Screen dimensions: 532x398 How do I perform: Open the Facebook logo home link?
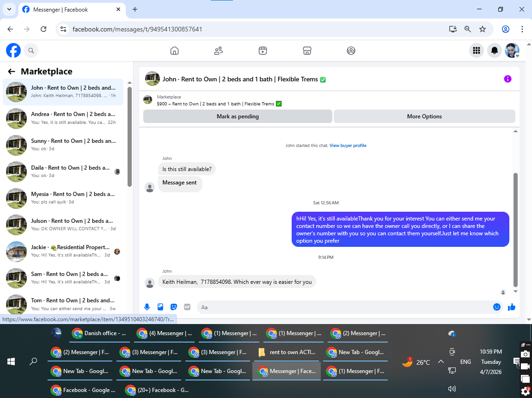[x=13, y=50]
